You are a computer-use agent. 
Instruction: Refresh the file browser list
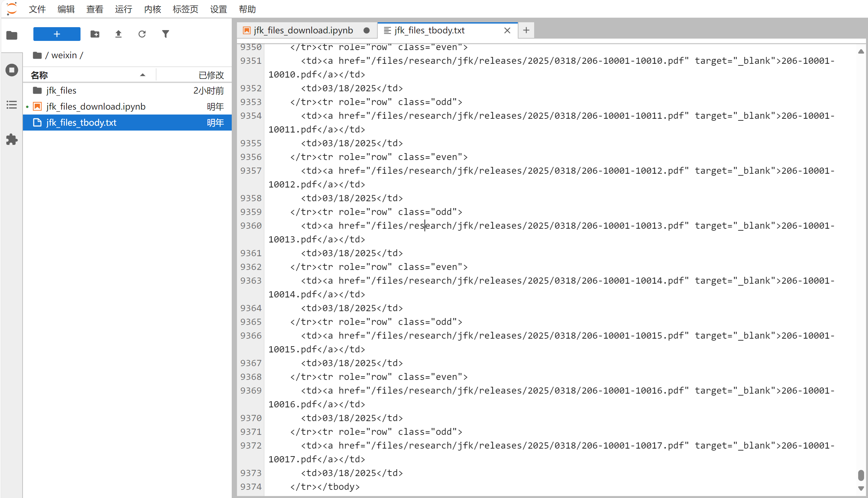(x=142, y=34)
